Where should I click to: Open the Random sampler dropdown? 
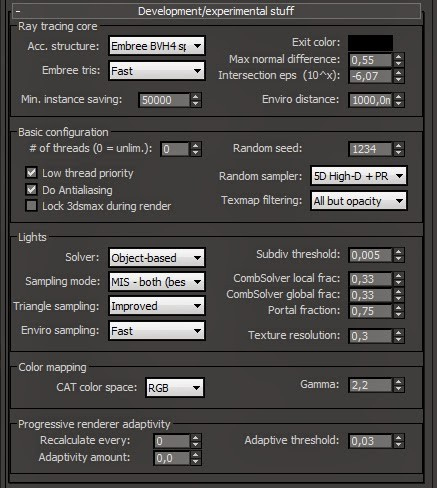[x=359, y=176]
